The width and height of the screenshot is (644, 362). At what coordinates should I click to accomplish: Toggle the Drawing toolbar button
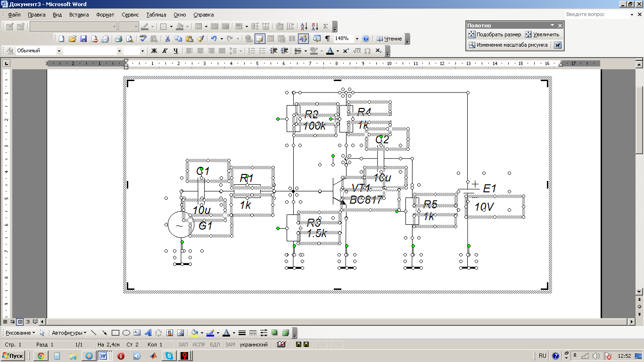[x=303, y=39]
